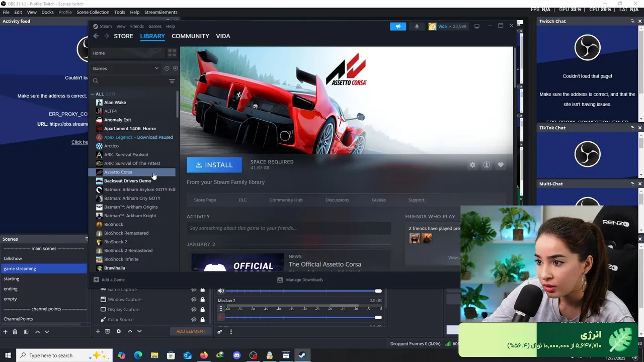Image resolution: width=644 pixels, height=362 pixels.
Task: Float the Multi-Chat dock
Action: point(632,184)
